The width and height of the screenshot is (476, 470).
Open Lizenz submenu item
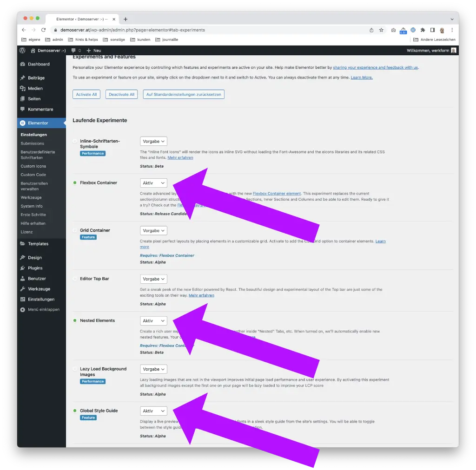click(x=26, y=232)
